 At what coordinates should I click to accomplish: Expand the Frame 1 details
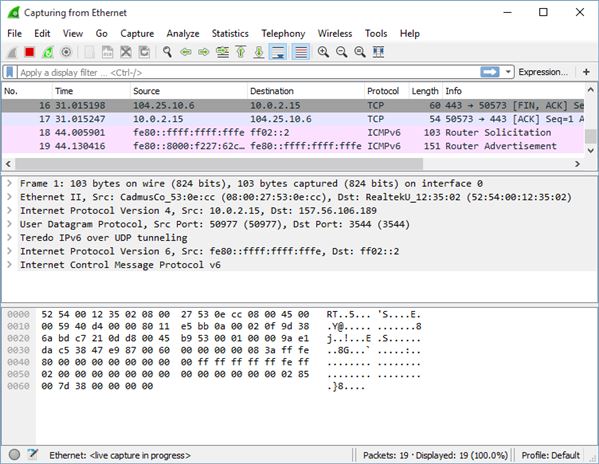tap(9, 183)
